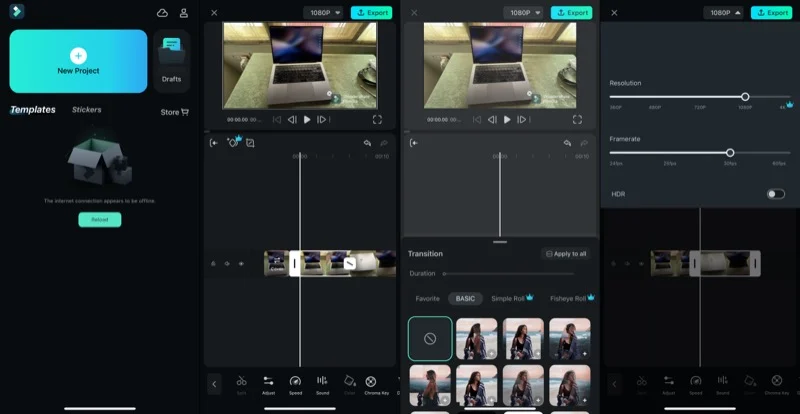
Task: Select the keyframe tool with crown badge
Action: click(x=232, y=143)
